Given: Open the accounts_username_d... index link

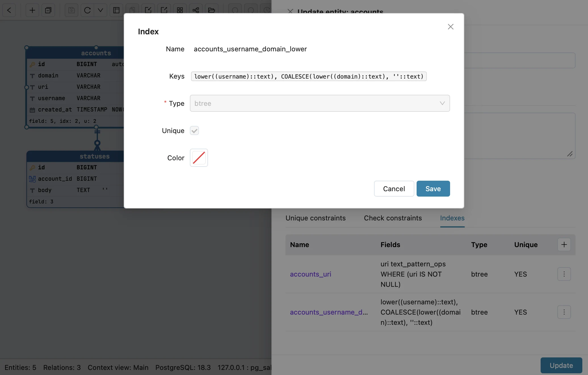Looking at the screenshot, I should coord(329,312).
